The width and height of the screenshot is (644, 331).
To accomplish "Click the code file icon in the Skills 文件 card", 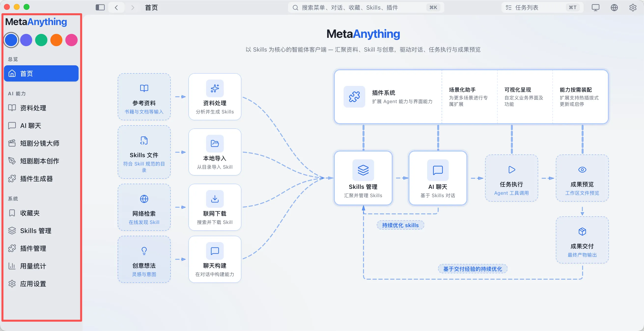I will pos(144,140).
